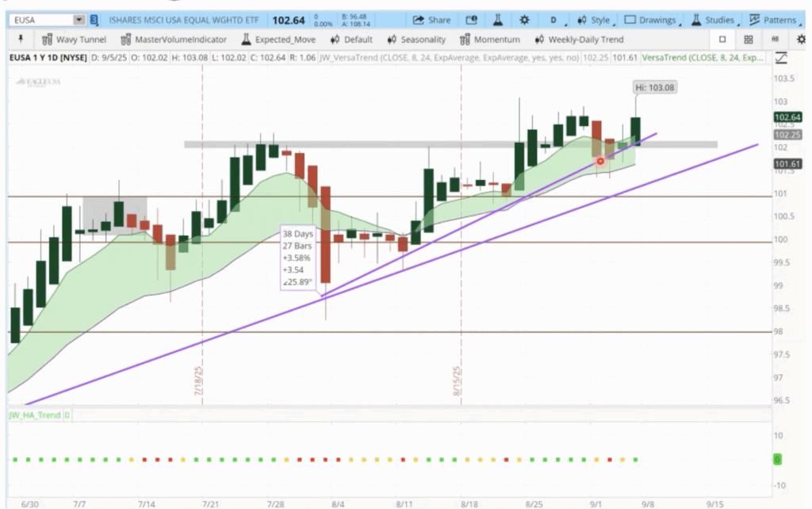
Task: Click the candlestick icon beside Seasonality
Action: 392,40
